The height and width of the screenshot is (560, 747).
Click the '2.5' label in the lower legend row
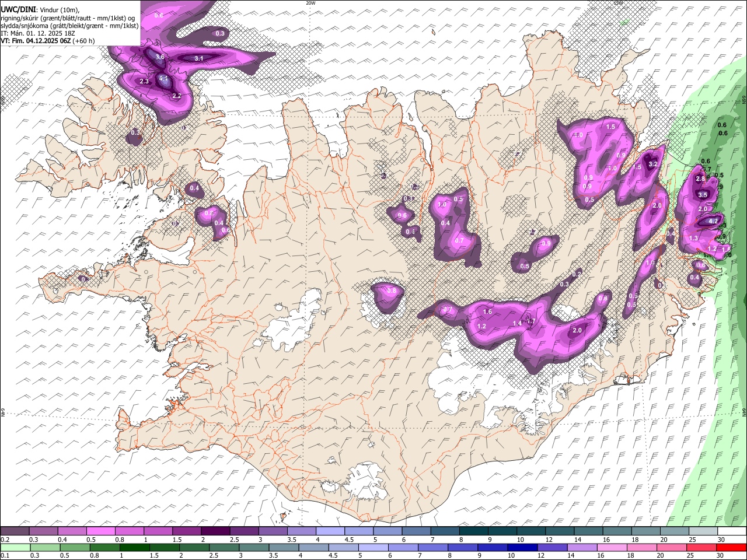[214, 556]
